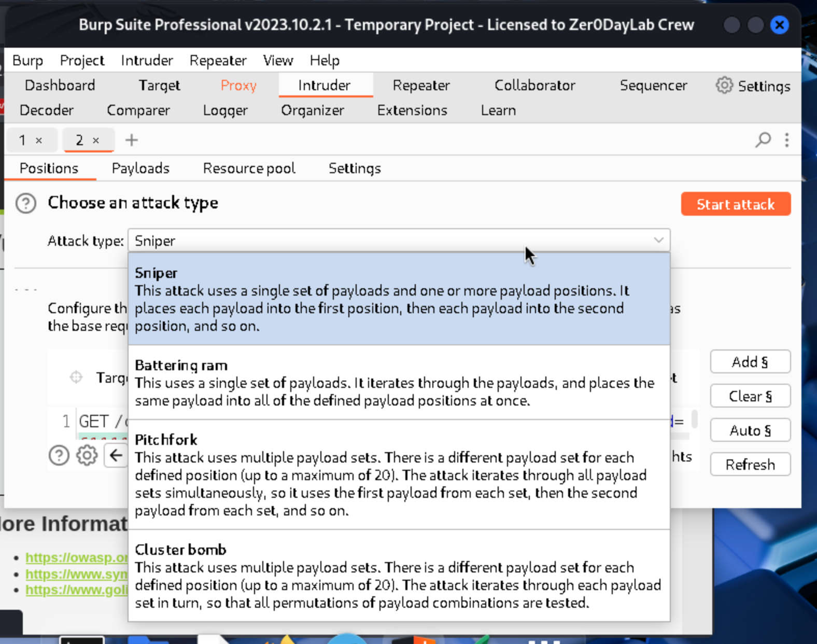Screen dimensions: 817x644
Task: Select Intruder attack tab 1
Action: tap(23, 141)
